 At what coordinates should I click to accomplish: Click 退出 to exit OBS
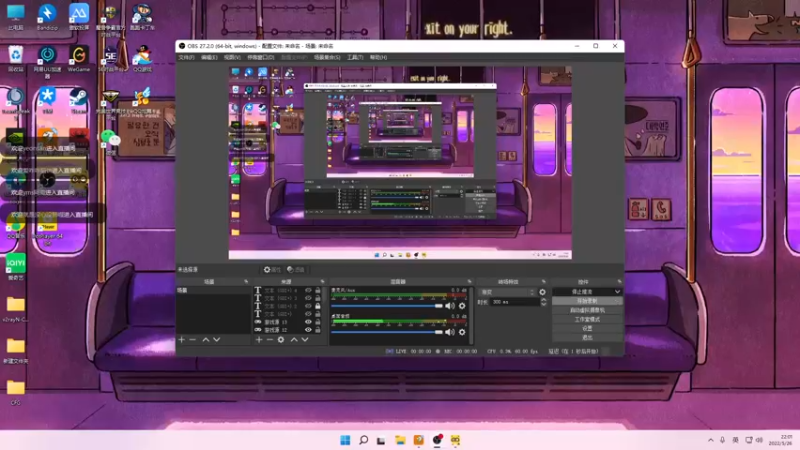[587, 338]
